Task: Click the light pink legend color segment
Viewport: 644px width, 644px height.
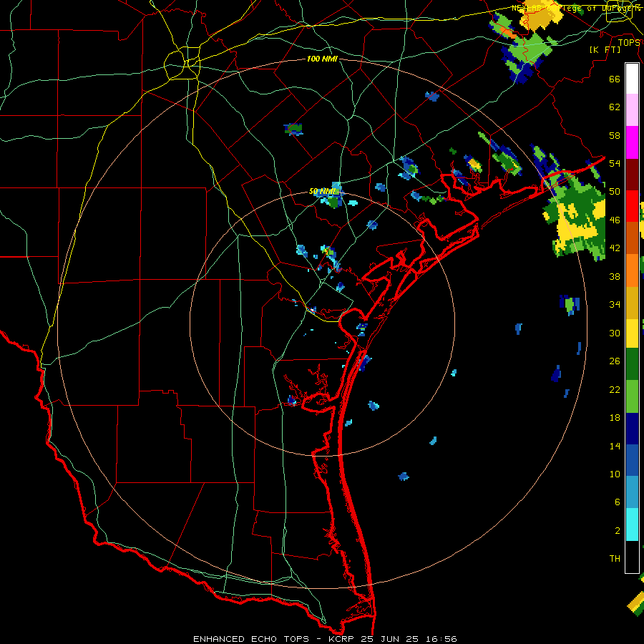Action: 632,110
